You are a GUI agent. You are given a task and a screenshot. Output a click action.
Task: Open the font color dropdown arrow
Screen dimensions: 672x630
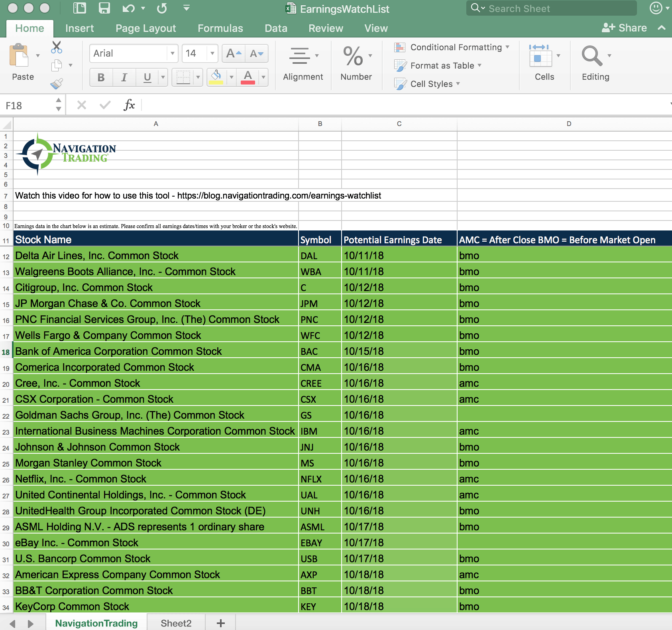point(263,77)
